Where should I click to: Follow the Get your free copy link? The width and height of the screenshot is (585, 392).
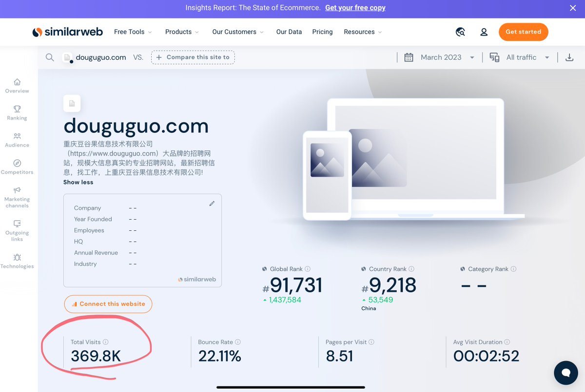[x=355, y=8]
